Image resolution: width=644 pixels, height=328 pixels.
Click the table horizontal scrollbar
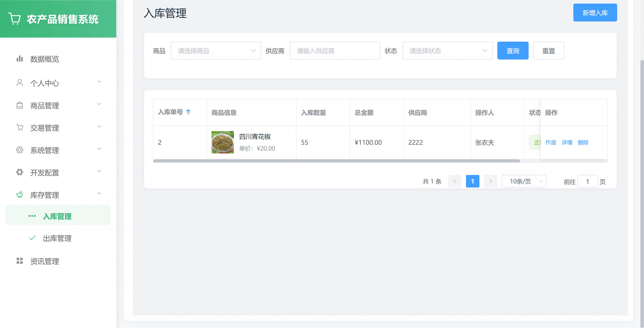coord(337,161)
